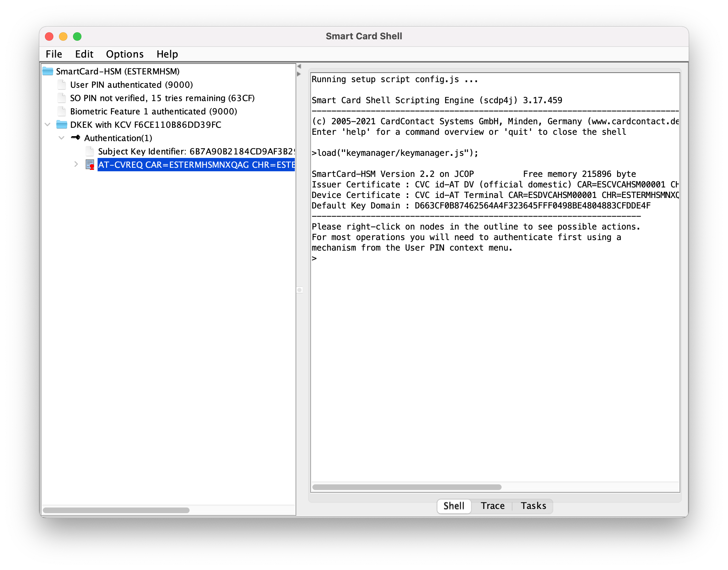Screen dimensions: 728x570
Task: Click the DKEK folder icon
Action: (x=62, y=125)
